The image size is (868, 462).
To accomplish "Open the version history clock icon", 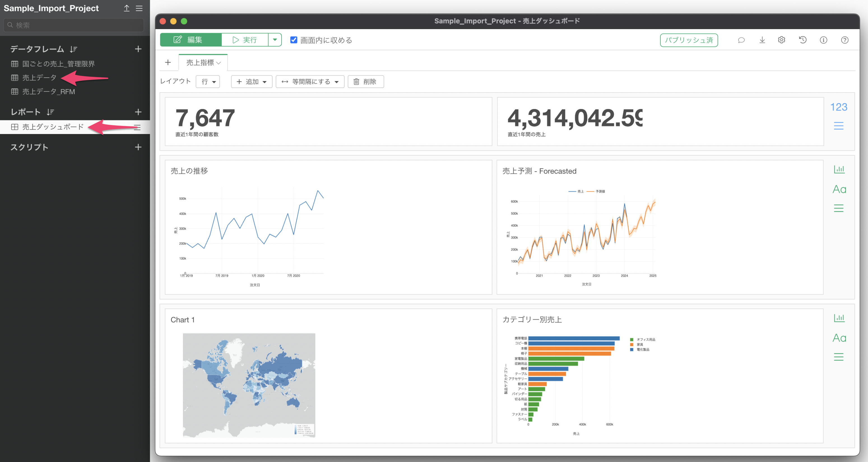I will [x=803, y=40].
